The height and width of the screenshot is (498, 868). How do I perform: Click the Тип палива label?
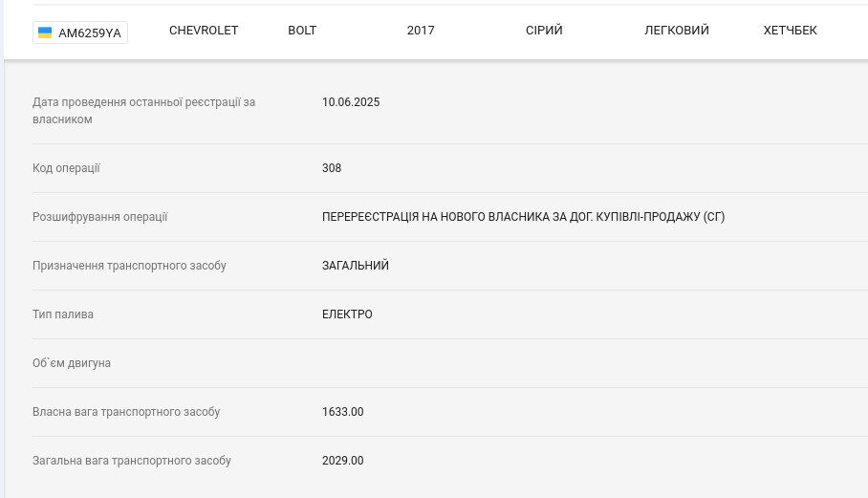[63, 314]
